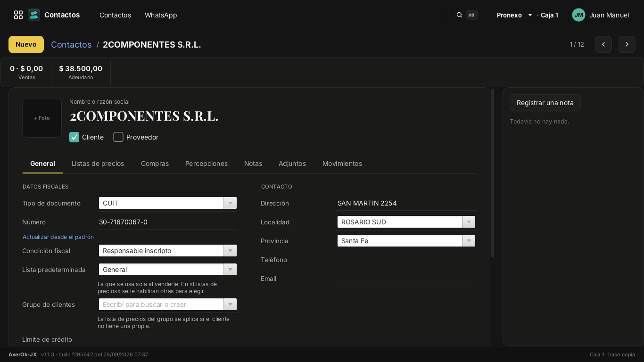The width and height of the screenshot is (644, 362).
Task: Check the Proveedor checkbox
Action: 118,137
